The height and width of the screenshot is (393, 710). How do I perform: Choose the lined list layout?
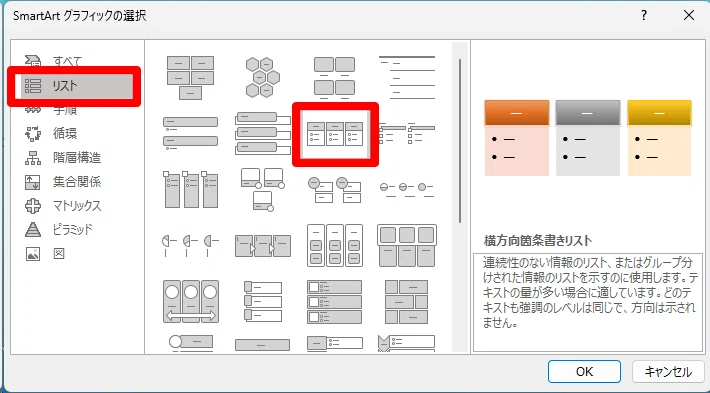tap(407, 77)
